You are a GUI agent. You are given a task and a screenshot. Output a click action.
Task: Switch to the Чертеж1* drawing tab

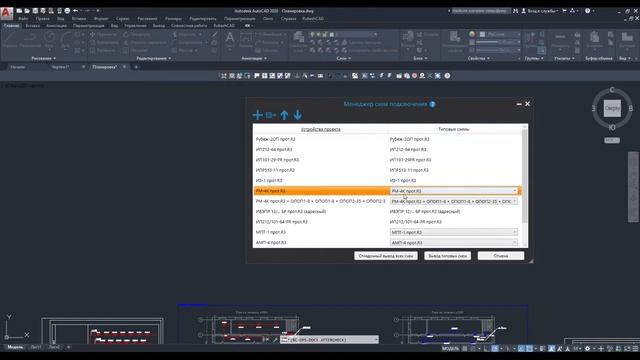(x=60, y=67)
